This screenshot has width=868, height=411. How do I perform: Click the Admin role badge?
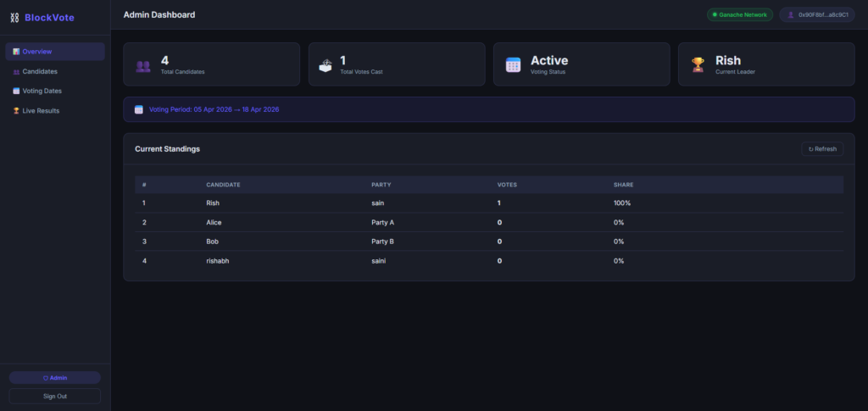tap(55, 377)
